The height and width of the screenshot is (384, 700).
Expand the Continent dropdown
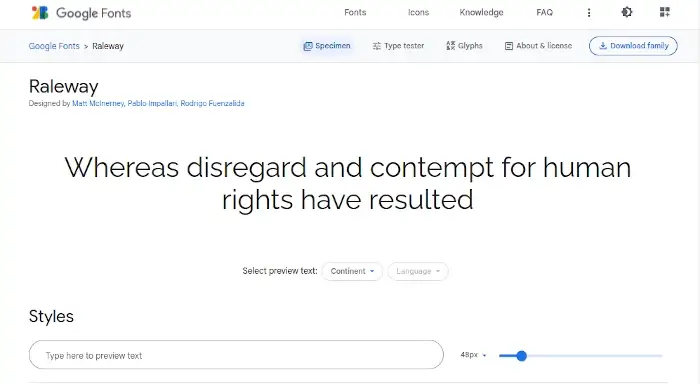click(352, 271)
